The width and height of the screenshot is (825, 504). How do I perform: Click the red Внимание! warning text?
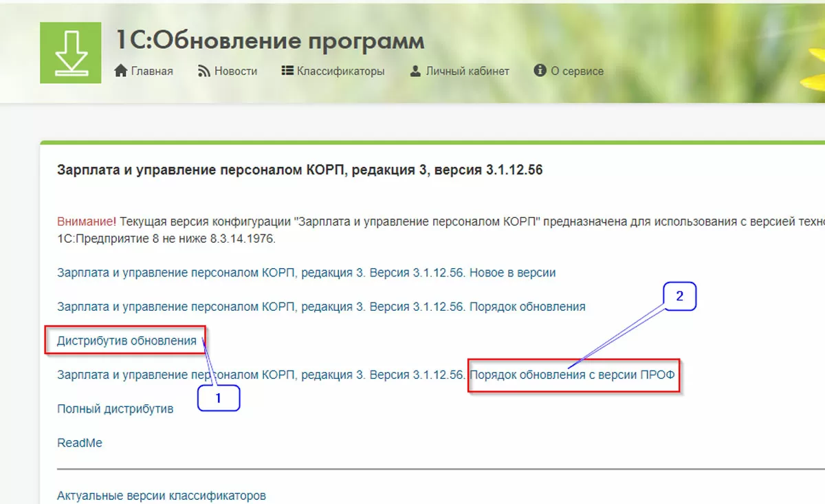click(x=87, y=222)
